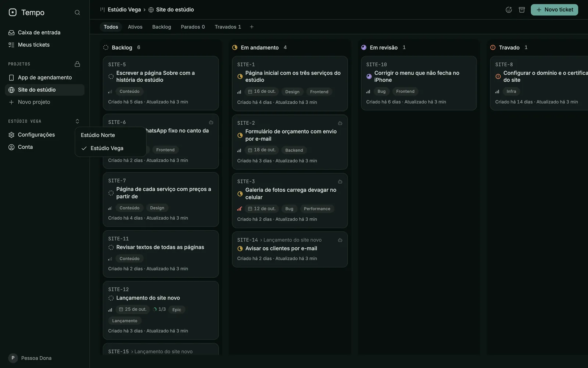The height and width of the screenshot is (368, 588).
Task: Click the Novo ticket button
Action: tap(554, 10)
